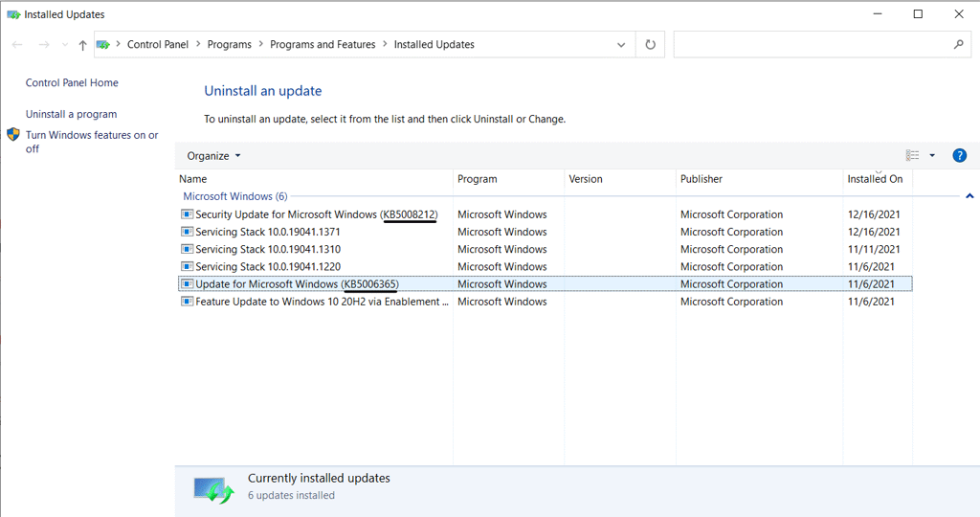Viewport: 980px width, 517px height.
Task: Sort by Publisher column header
Action: point(759,179)
